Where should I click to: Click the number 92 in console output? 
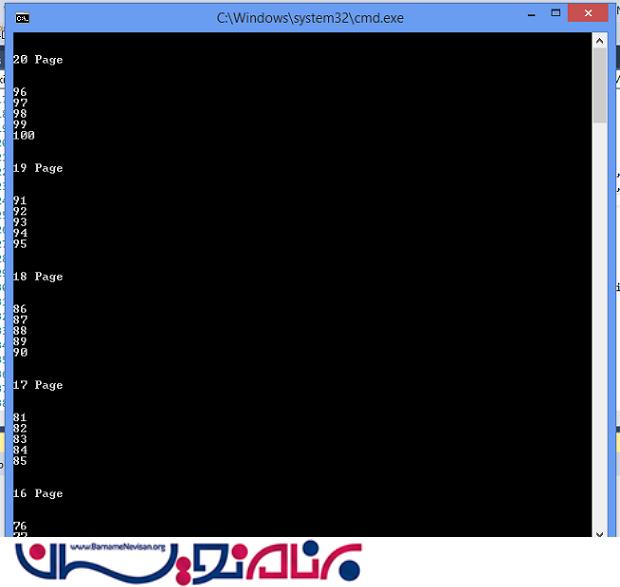pyautogui.click(x=20, y=211)
